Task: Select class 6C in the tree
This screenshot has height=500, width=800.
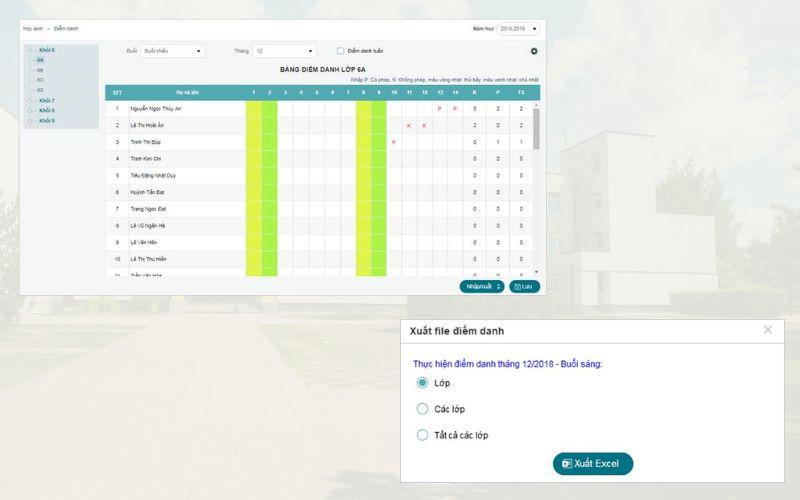Action: coord(40,80)
